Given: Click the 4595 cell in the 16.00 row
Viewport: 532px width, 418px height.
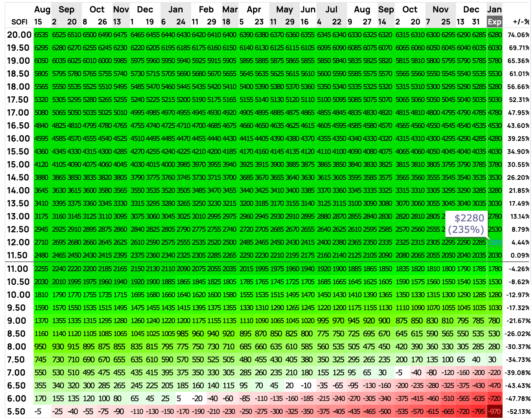Looking at the screenshot, I should [x=41, y=139].
